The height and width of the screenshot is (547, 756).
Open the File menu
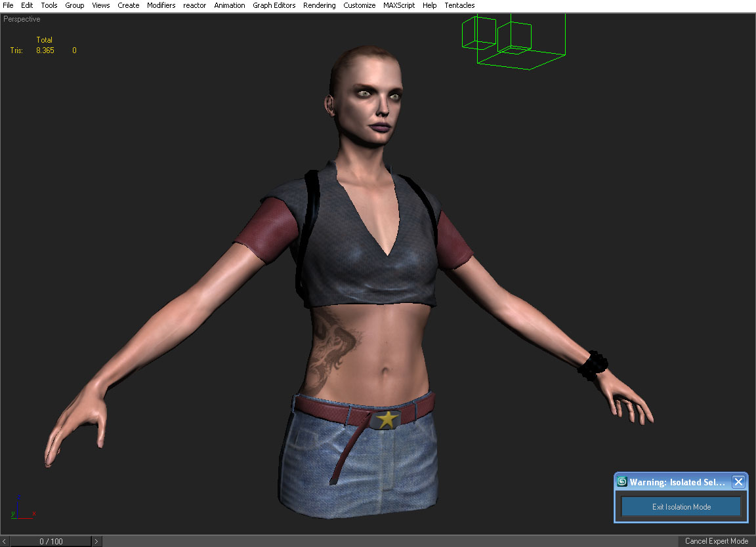tap(8, 5)
